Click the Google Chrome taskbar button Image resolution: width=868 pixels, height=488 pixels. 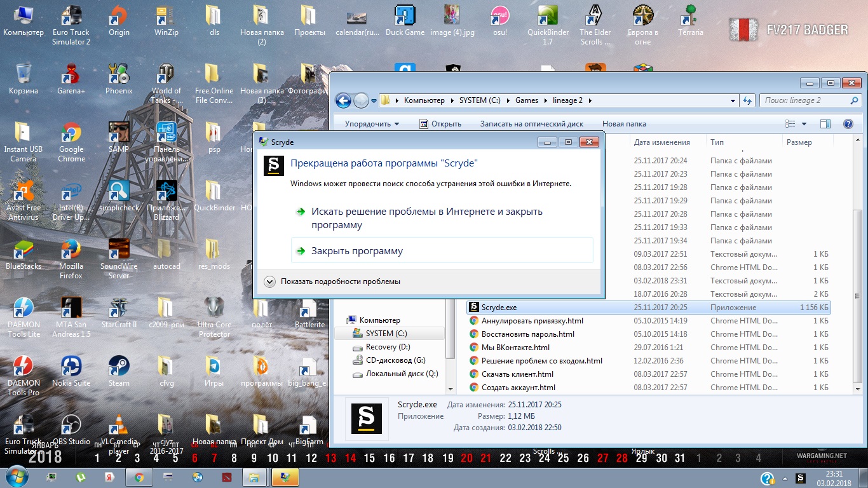[x=139, y=477]
